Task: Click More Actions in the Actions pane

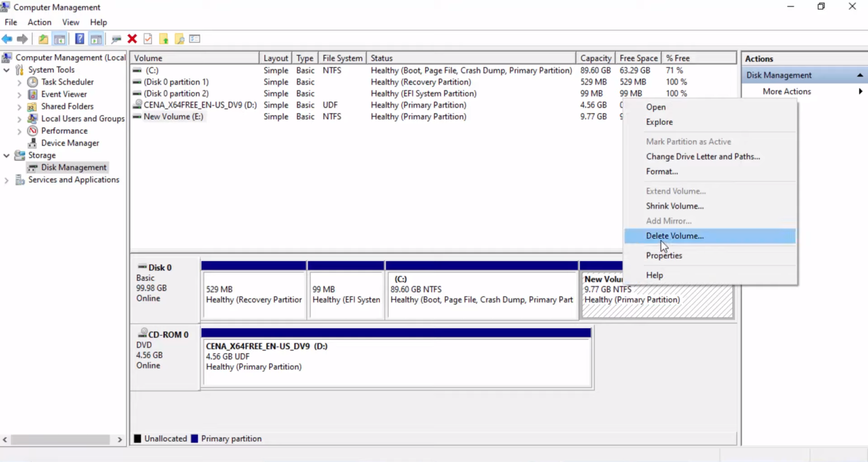Action: [x=787, y=91]
